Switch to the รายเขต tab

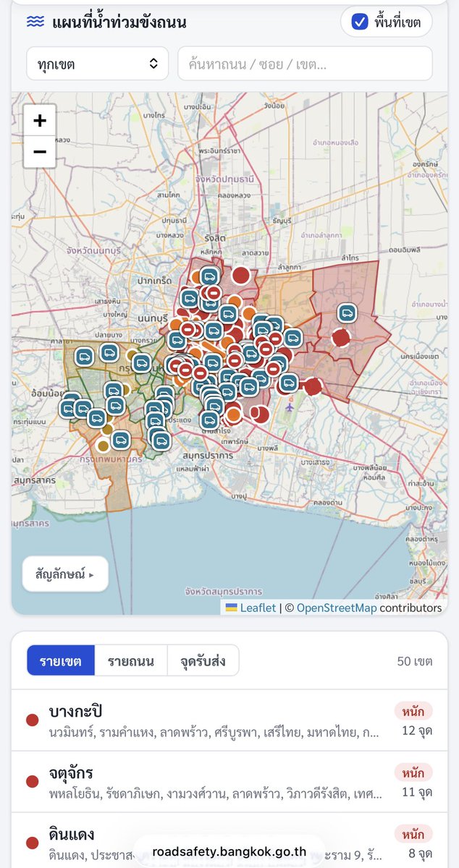tap(60, 661)
